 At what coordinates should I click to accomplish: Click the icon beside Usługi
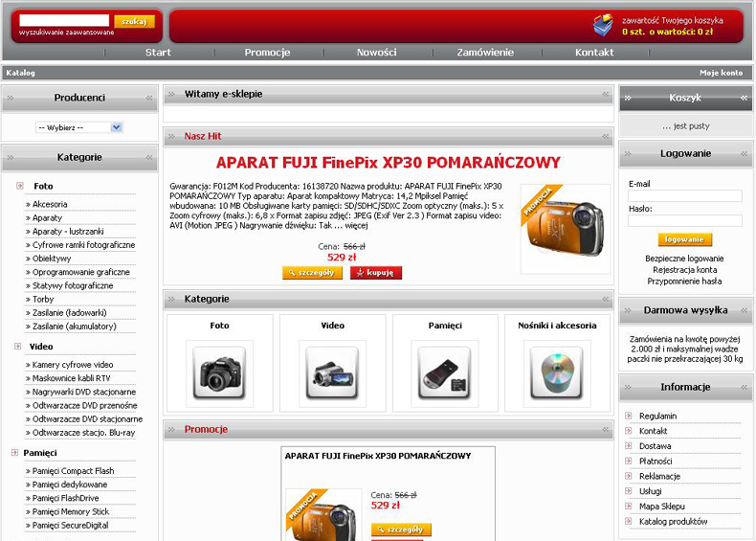(628, 491)
